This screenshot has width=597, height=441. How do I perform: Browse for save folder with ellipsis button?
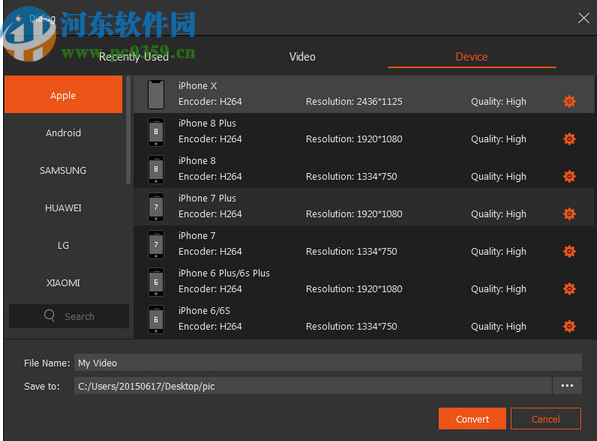point(567,386)
